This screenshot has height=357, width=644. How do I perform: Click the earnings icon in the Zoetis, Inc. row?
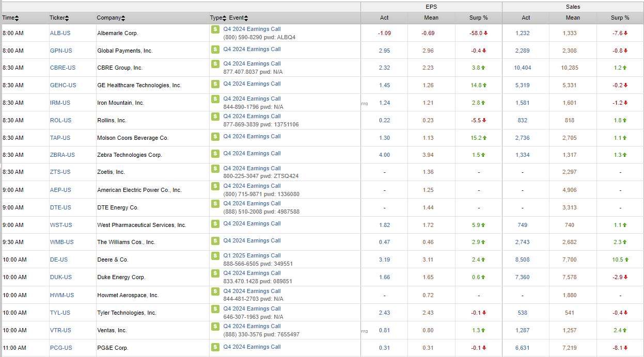point(215,169)
